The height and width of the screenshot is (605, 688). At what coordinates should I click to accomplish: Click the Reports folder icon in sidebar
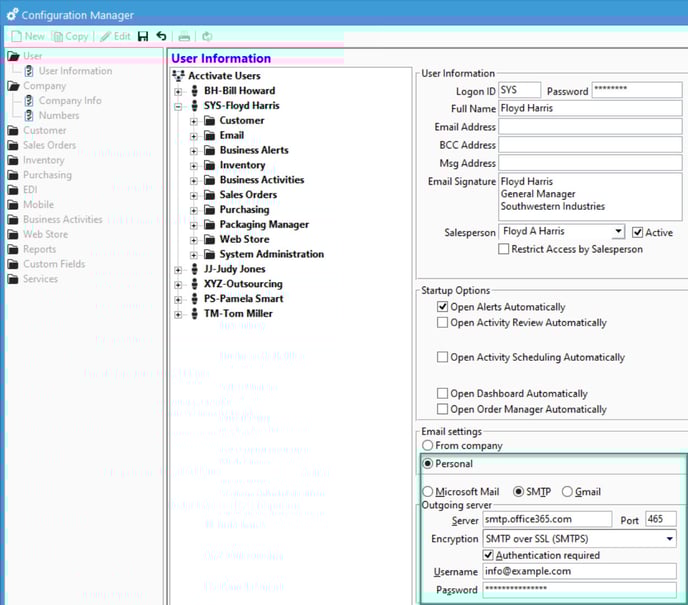pos(13,249)
